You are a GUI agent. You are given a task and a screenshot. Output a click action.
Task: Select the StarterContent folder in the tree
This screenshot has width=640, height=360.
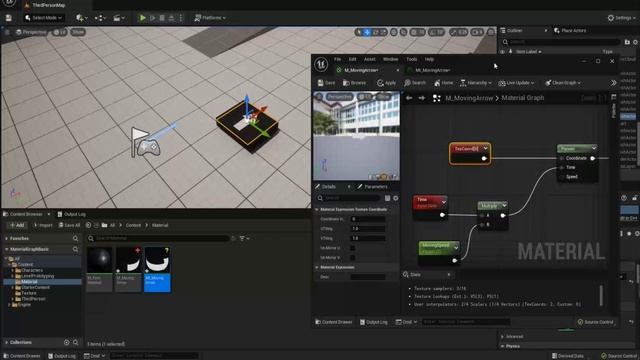35,287
